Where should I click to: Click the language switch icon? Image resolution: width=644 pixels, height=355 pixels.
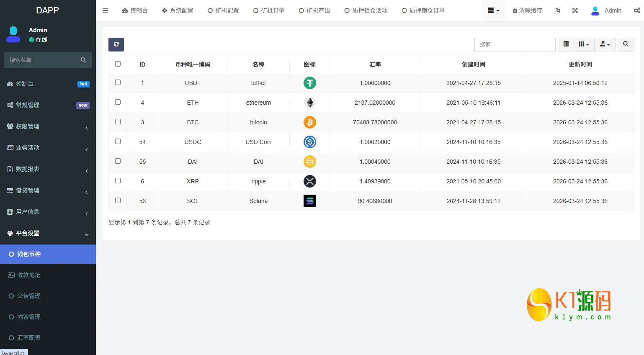557,10
